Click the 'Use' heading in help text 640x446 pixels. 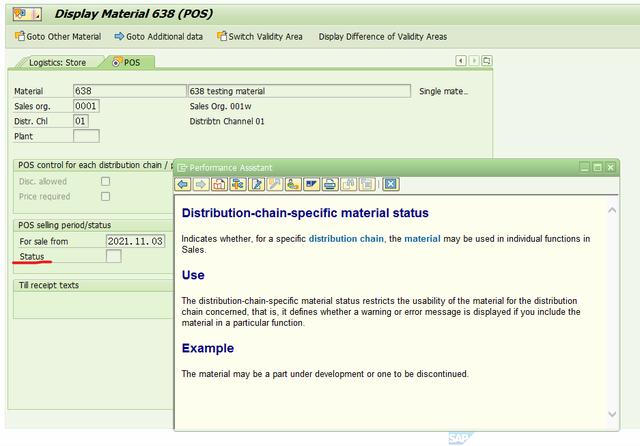point(193,275)
